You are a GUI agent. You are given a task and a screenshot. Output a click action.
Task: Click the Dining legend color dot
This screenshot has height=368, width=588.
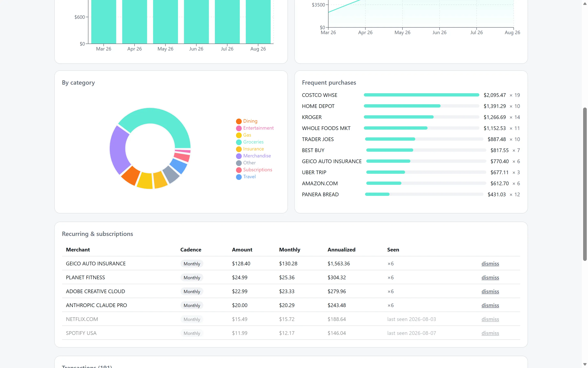(x=239, y=121)
